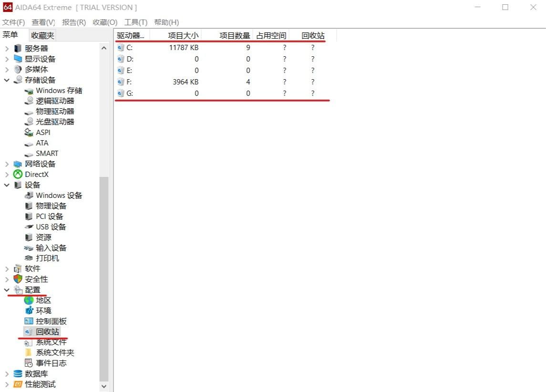Viewport: 546px width, 392px height.
Task: Click the PCI 设备 icon
Action: click(x=29, y=216)
